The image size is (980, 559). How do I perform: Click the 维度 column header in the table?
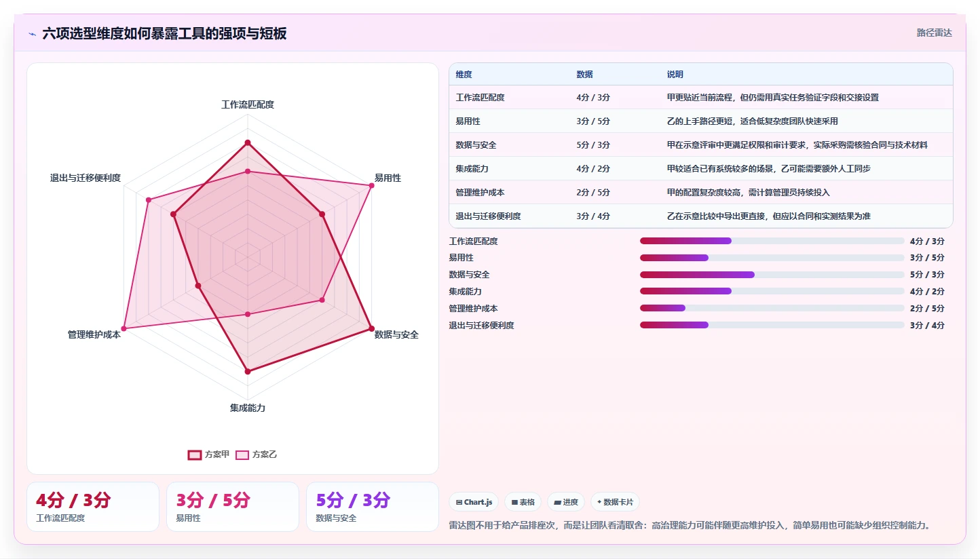point(464,75)
